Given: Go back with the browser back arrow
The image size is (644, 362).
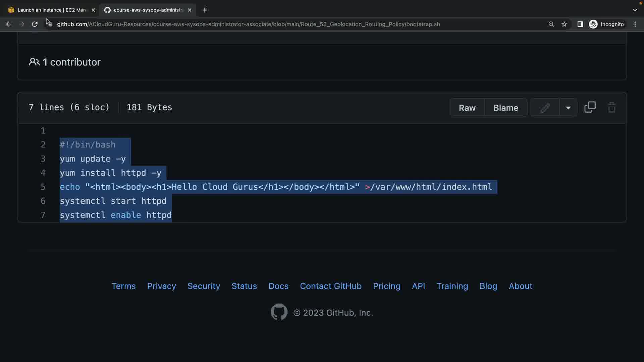Looking at the screenshot, I should point(9,24).
